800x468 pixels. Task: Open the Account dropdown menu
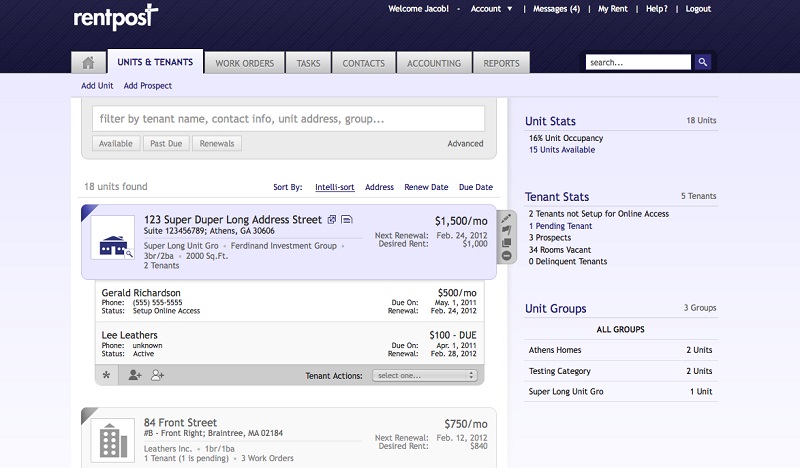pyautogui.click(x=491, y=9)
